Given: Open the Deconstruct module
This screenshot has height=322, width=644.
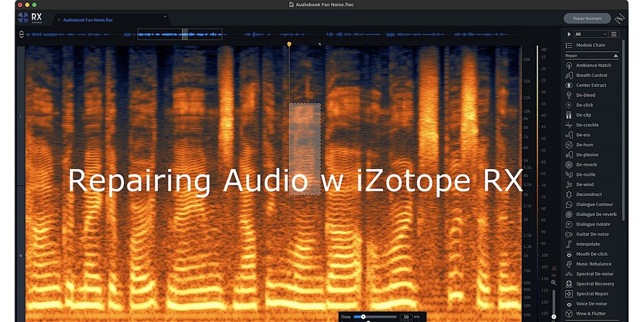Looking at the screenshot, I should (x=584, y=194).
